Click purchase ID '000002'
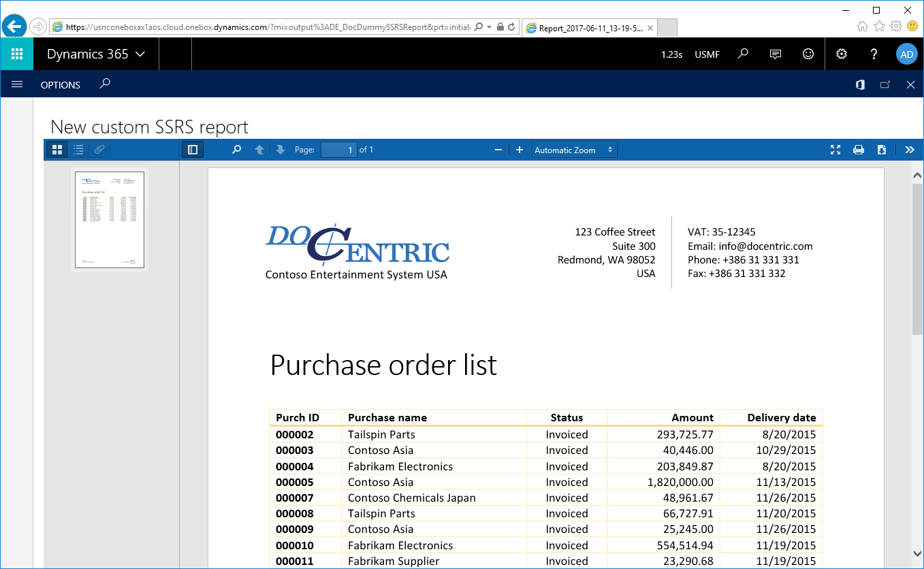The height and width of the screenshot is (569, 924). tap(295, 434)
